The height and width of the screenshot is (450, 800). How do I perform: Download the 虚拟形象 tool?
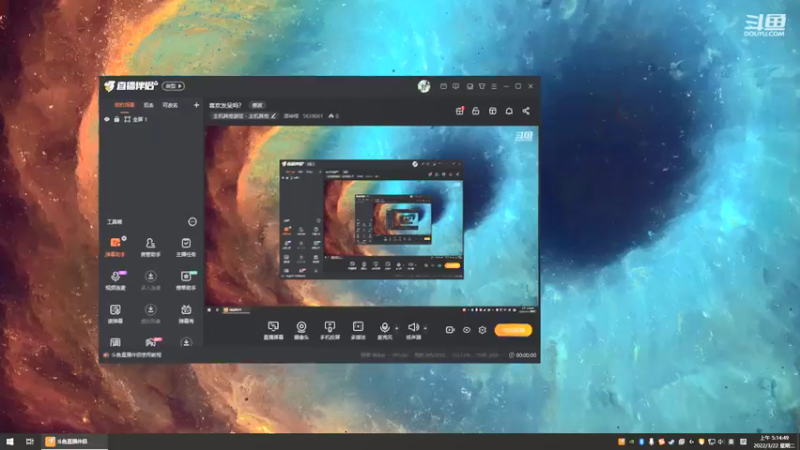pos(151,313)
